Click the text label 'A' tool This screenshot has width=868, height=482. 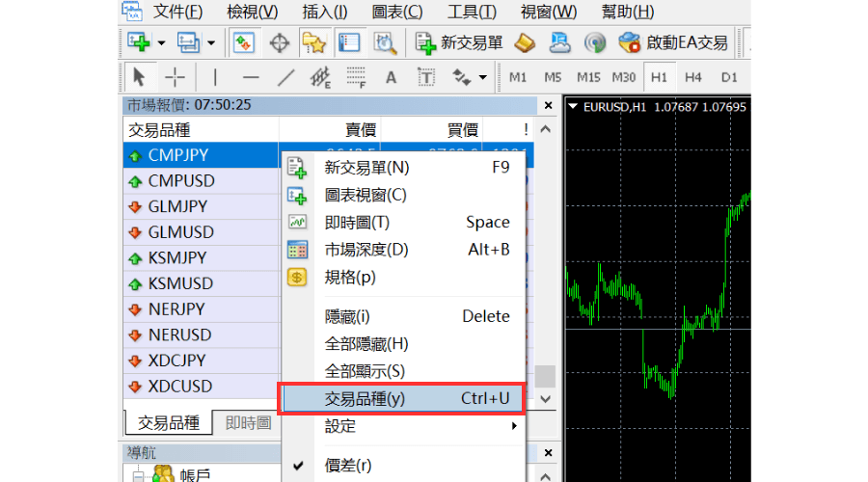[x=391, y=77]
